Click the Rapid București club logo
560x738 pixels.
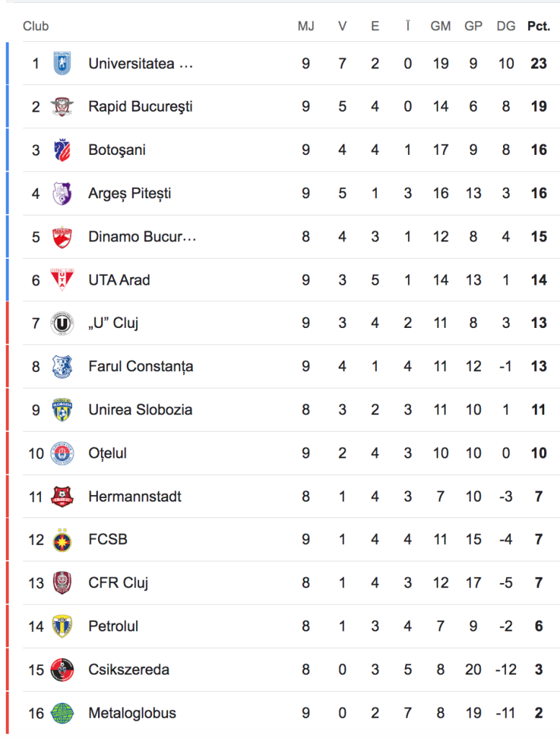(62, 107)
